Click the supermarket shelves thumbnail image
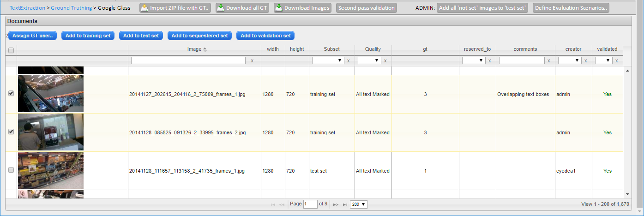Screen dimensions: 644x216 [x=51, y=171]
